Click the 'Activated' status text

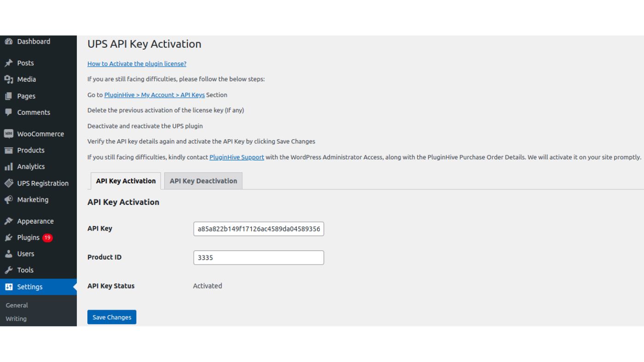(x=207, y=286)
